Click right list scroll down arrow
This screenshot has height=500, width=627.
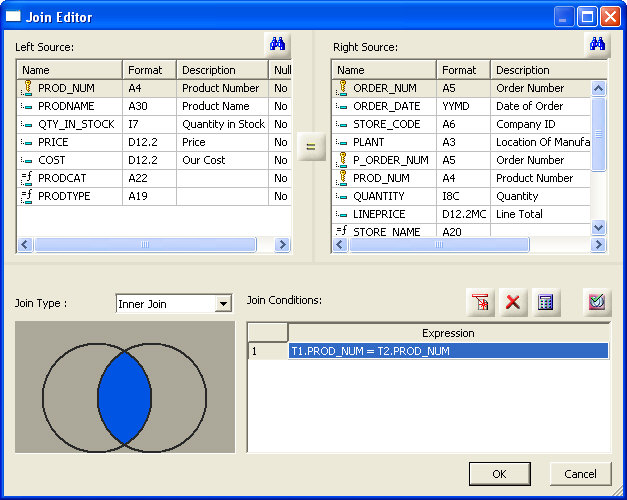click(598, 228)
